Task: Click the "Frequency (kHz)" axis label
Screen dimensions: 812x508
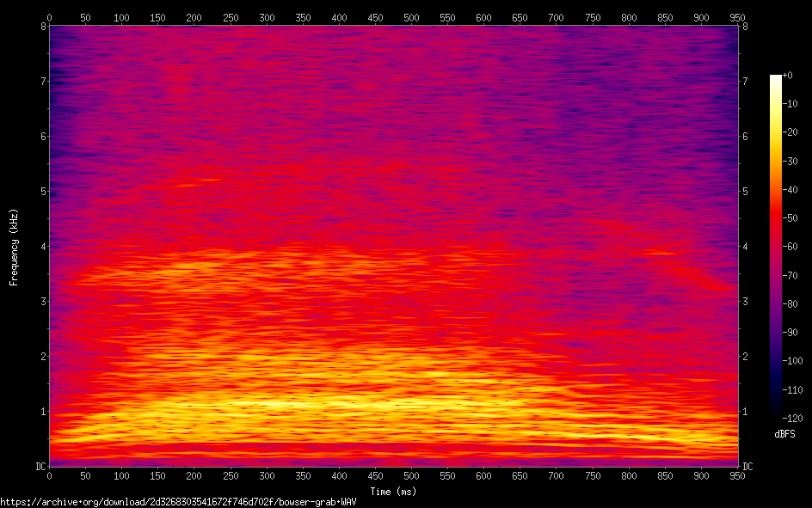Action: tap(14, 247)
